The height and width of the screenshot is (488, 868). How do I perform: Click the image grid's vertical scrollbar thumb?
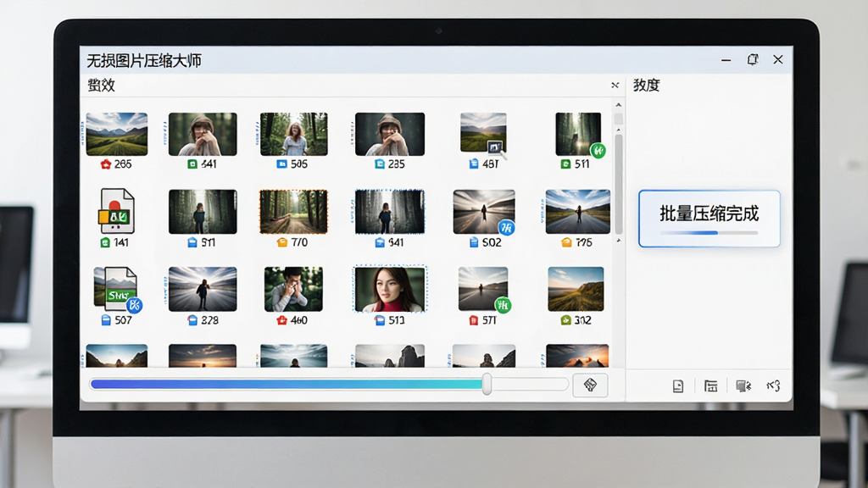618,184
